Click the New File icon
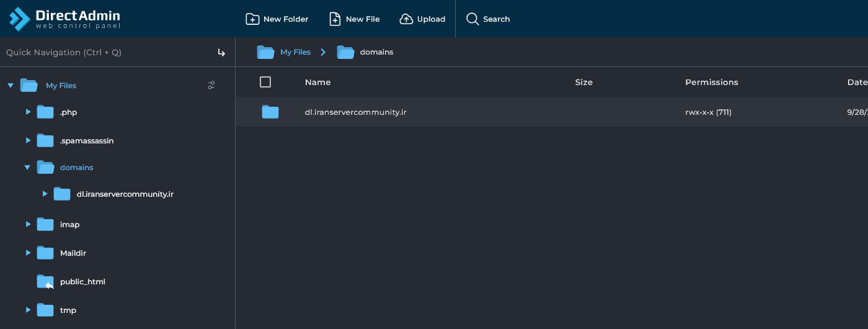868x329 pixels. coord(335,19)
